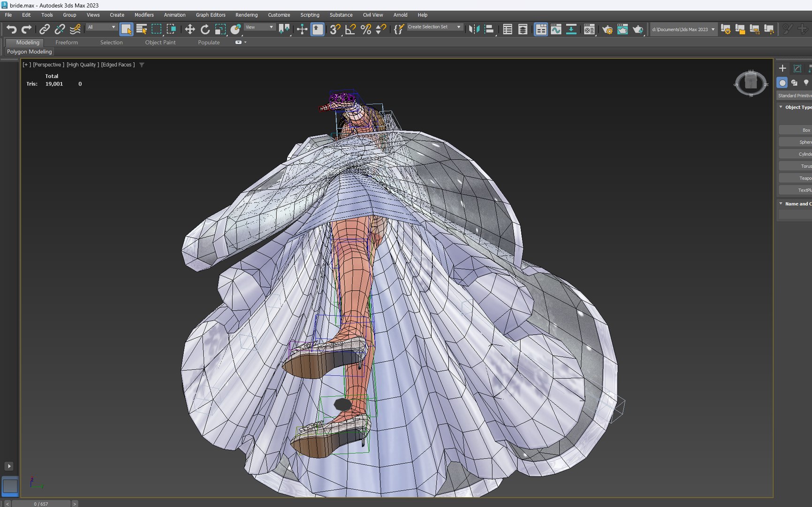The width and height of the screenshot is (812, 507).
Task: Open the reference coordinate View dropdown
Action: tap(259, 27)
